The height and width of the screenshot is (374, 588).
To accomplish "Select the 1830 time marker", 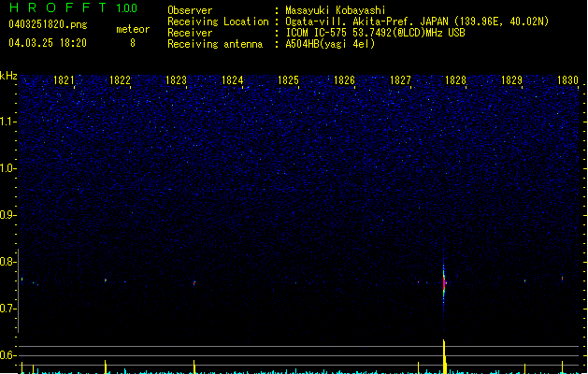I will tap(568, 81).
